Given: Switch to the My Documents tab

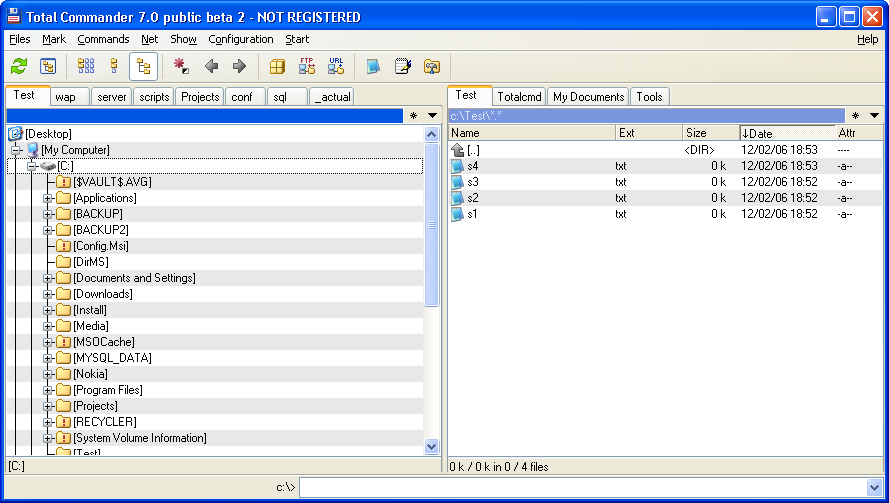Looking at the screenshot, I should point(589,97).
